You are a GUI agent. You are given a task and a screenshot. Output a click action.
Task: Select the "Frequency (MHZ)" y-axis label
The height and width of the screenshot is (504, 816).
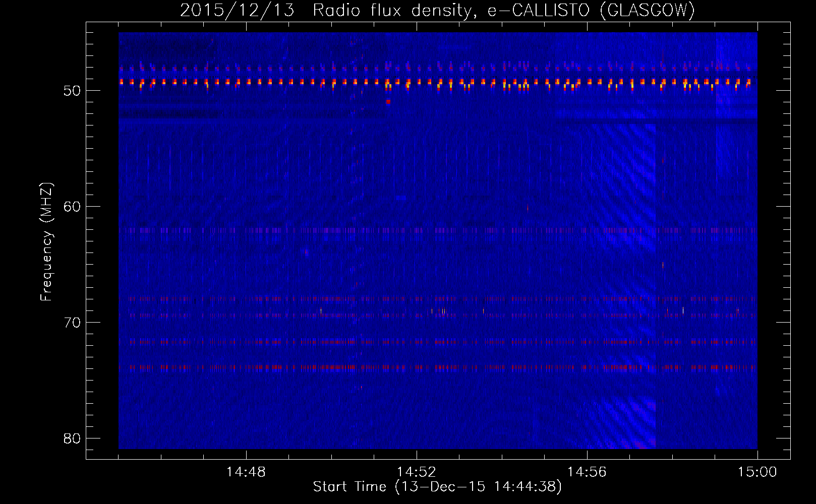pyautogui.click(x=46, y=242)
